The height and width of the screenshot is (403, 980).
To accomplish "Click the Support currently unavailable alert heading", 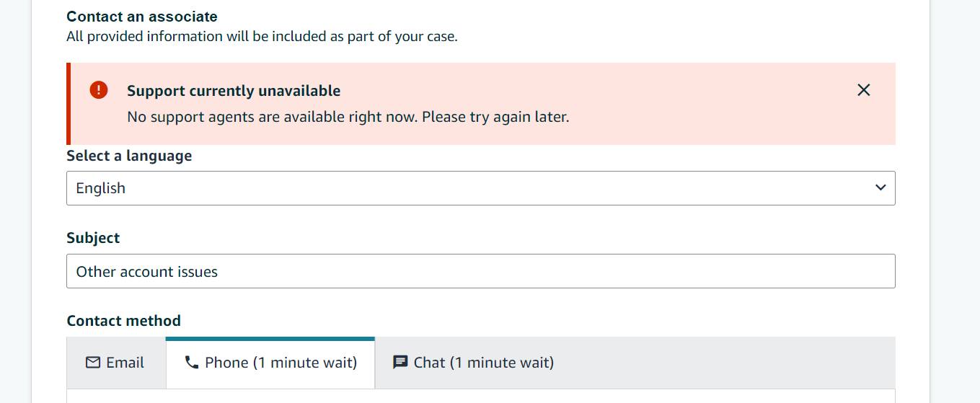I will tap(234, 91).
